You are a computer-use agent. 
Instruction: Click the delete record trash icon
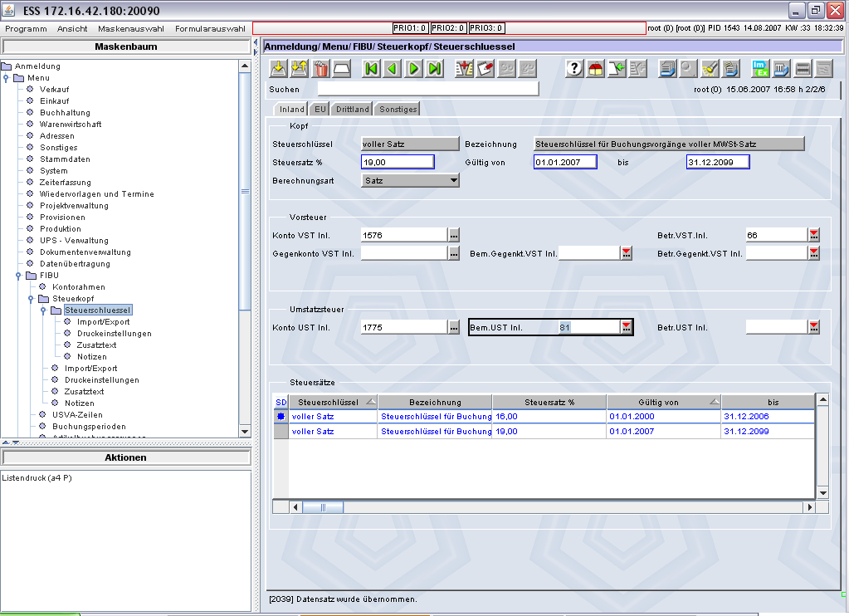(x=321, y=69)
